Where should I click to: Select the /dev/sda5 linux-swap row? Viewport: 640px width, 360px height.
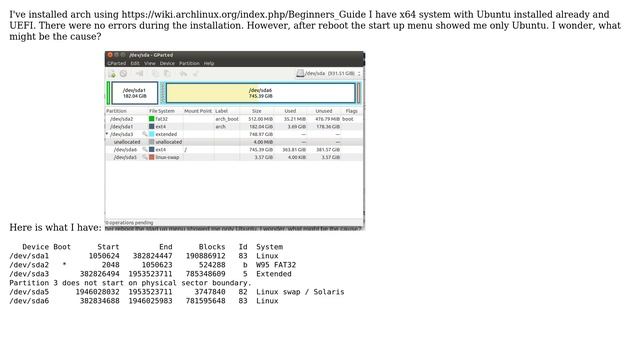point(234,157)
